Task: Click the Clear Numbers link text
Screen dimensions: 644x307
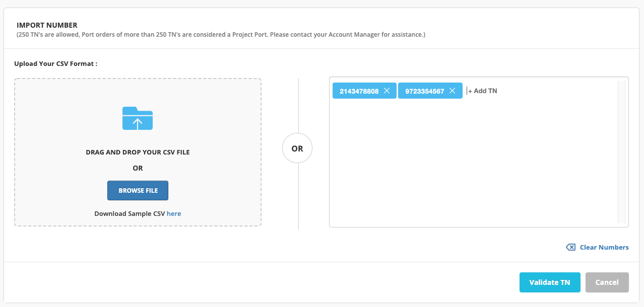Action: (604, 247)
